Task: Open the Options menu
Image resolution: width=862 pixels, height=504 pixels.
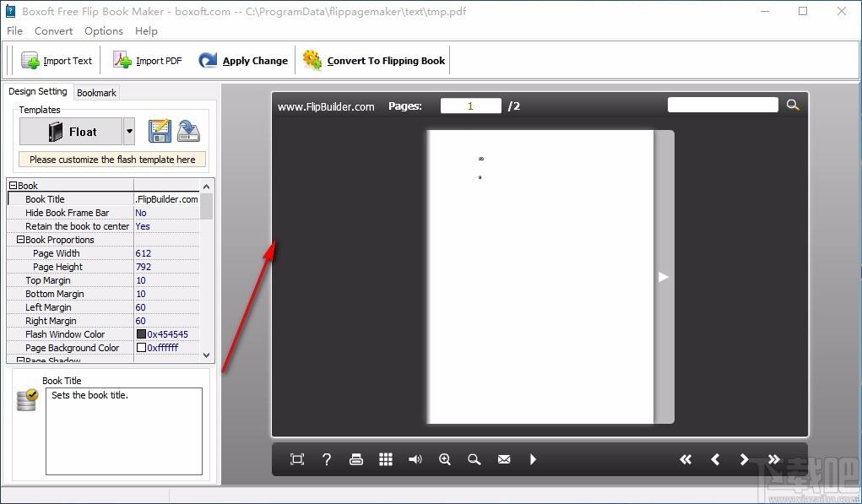Action: 103,31
